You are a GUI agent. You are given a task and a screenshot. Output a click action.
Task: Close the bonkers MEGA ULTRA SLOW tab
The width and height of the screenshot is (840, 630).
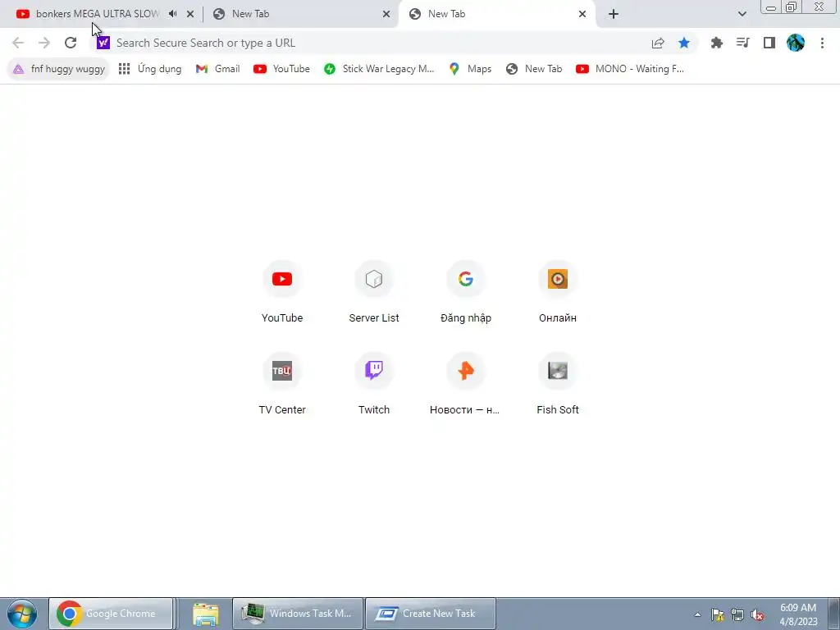tap(190, 15)
